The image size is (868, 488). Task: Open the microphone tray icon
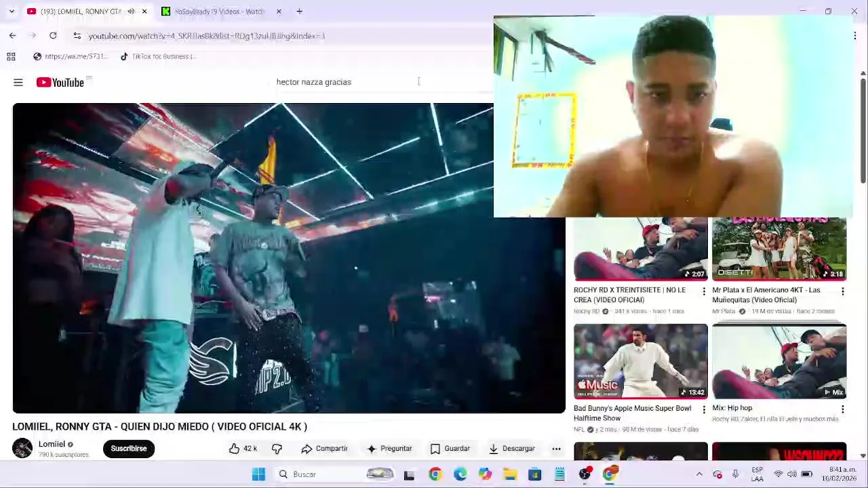click(735, 474)
